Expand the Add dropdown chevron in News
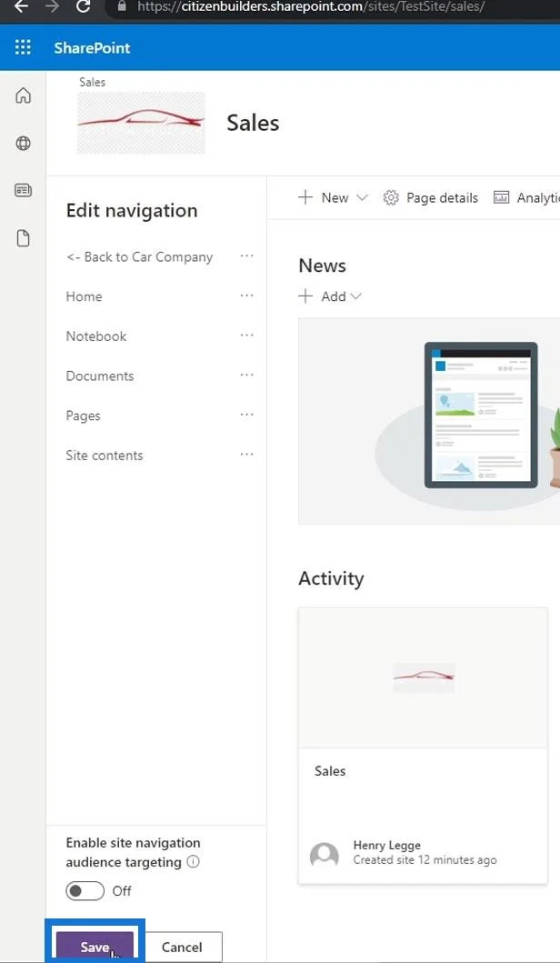Image resolution: width=560 pixels, height=963 pixels. [355, 296]
